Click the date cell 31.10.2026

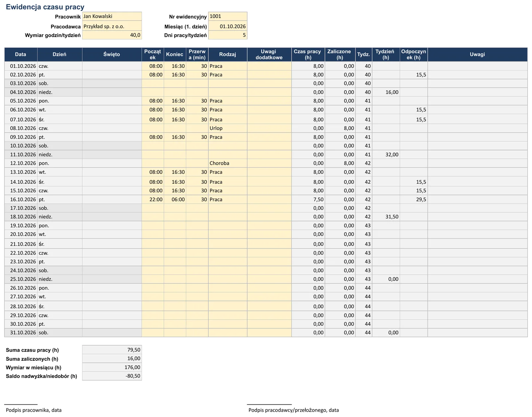pyautogui.click(x=21, y=332)
